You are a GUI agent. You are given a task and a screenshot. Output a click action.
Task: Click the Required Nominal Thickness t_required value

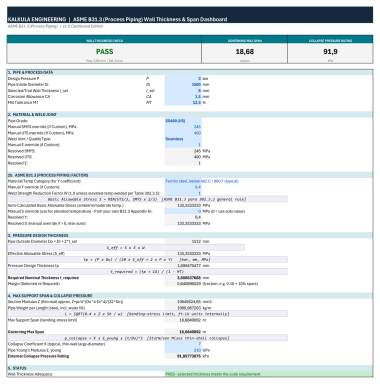tap(183, 278)
